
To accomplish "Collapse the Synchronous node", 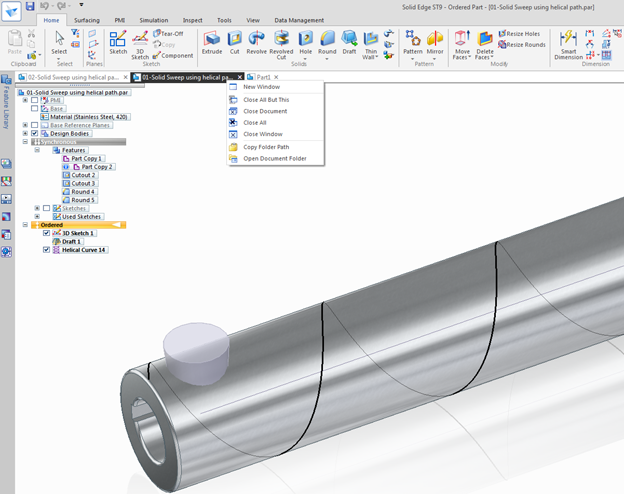I will [25, 142].
